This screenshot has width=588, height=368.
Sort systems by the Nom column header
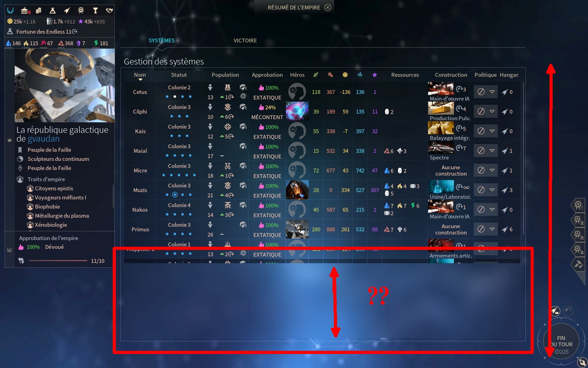tap(140, 75)
